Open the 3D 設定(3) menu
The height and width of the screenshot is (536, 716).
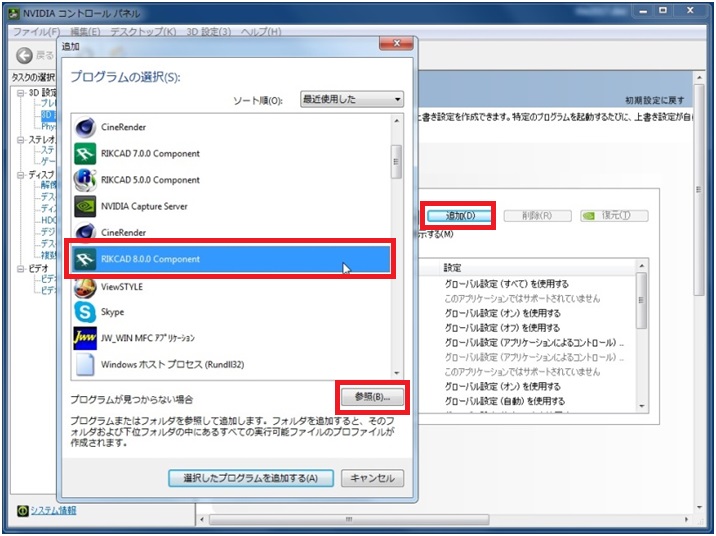tap(209, 32)
